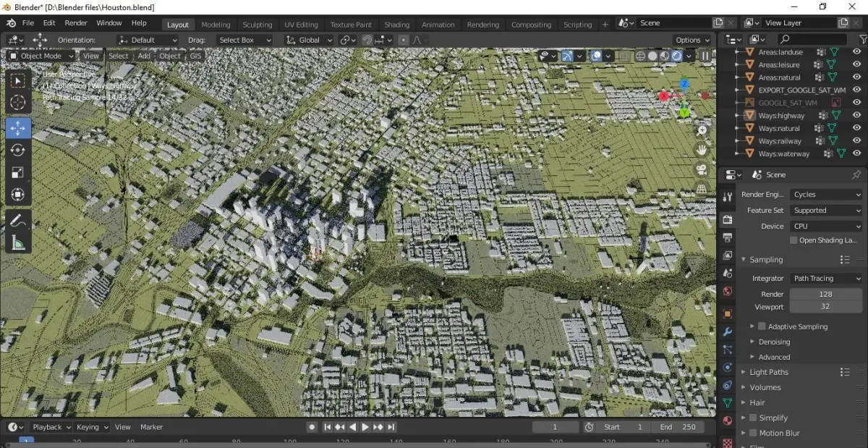Click the outliner filter funnel icon
The image size is (868, 448).
coord(863,39)
